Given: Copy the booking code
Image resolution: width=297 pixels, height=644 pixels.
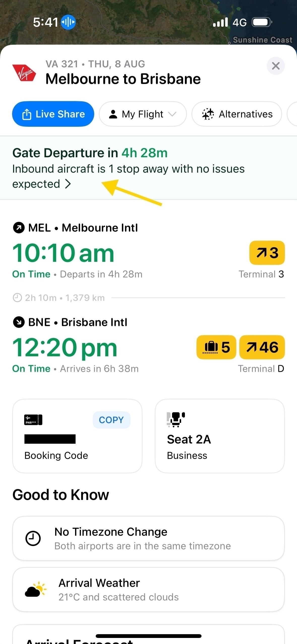Looking at the screenshot, I should pos(111,420).
